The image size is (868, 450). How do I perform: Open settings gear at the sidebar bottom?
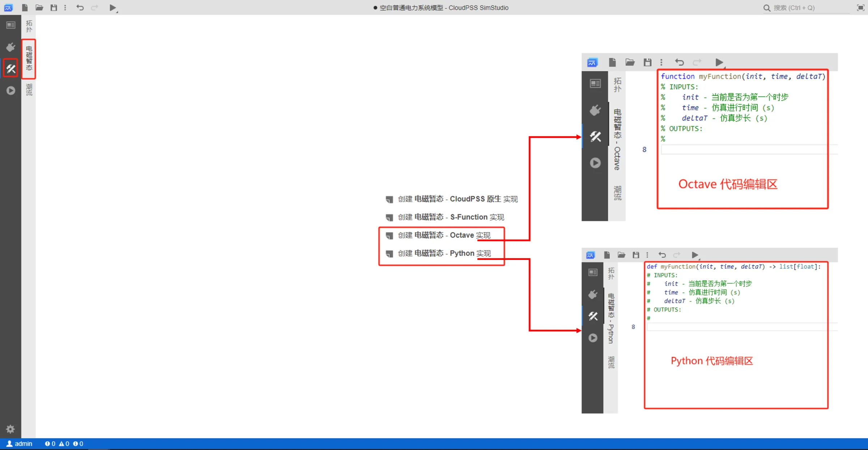click(10, 429)
